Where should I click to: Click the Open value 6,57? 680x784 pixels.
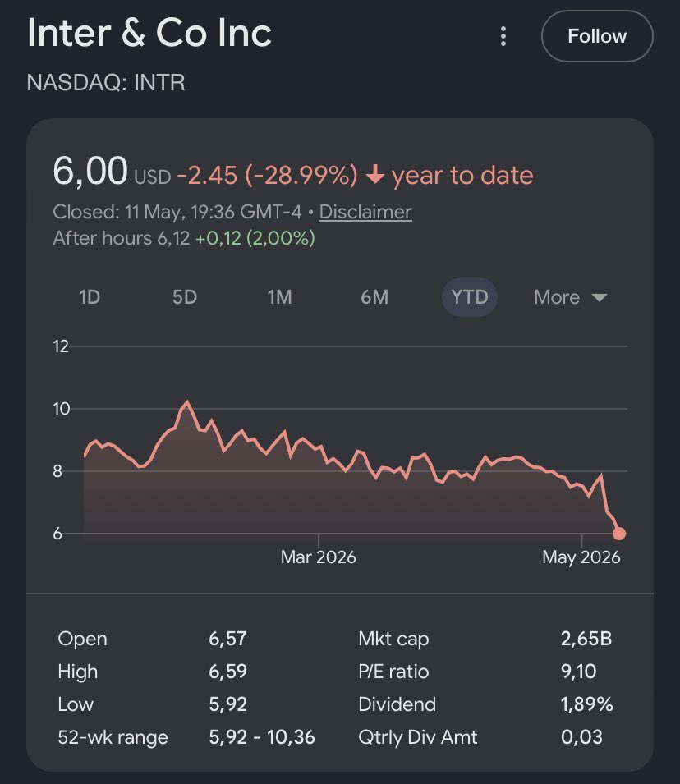click(x=227, y=639)
